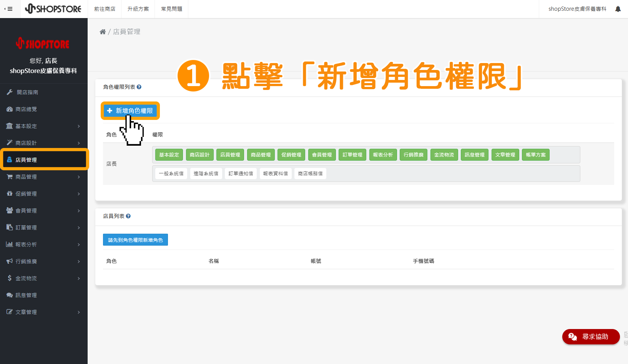628x364 pixels.
Task: Click help icon beside 店員列表
Action: [128, 216]
